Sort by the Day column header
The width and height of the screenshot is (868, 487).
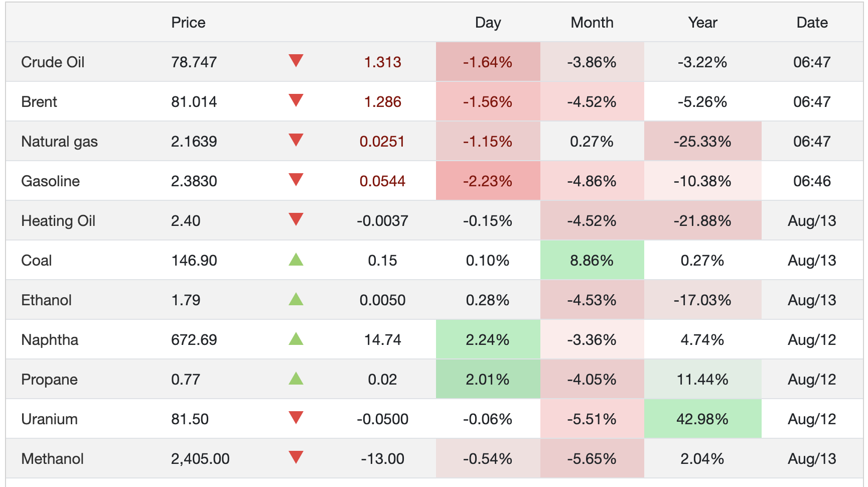coord(488,23)
